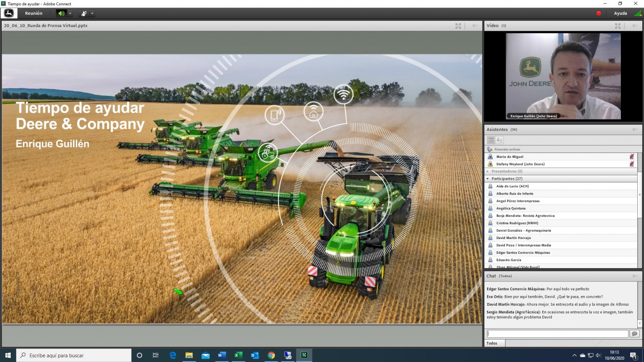Select David Pozo / Interempresas Media
This screenshot has height=362, width=644.
tap(561, 245)
